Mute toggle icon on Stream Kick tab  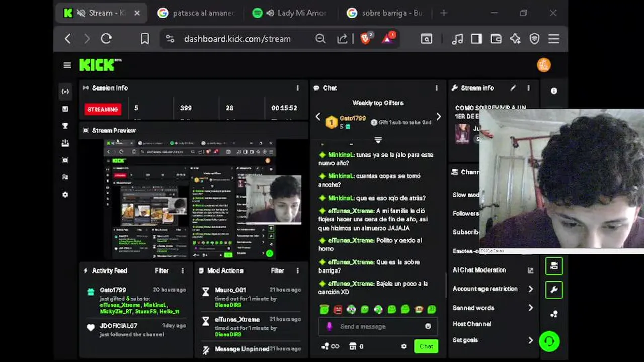(81, 13)
